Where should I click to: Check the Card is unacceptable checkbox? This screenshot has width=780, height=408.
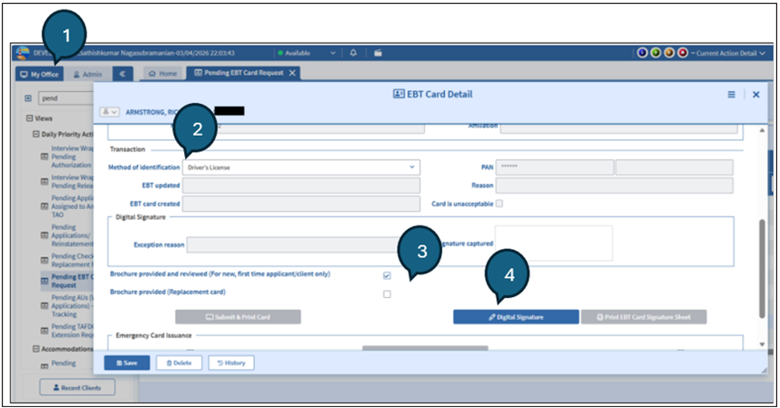499,204
